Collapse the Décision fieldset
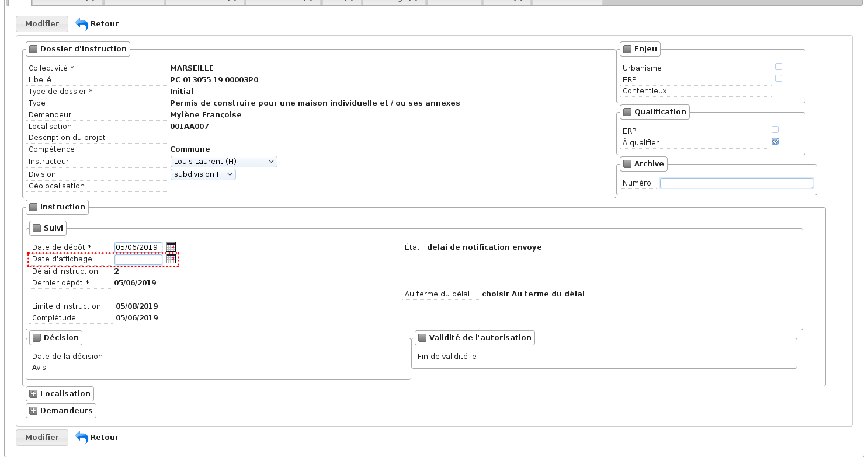The image size is (868, 461). tap(37, 338)
